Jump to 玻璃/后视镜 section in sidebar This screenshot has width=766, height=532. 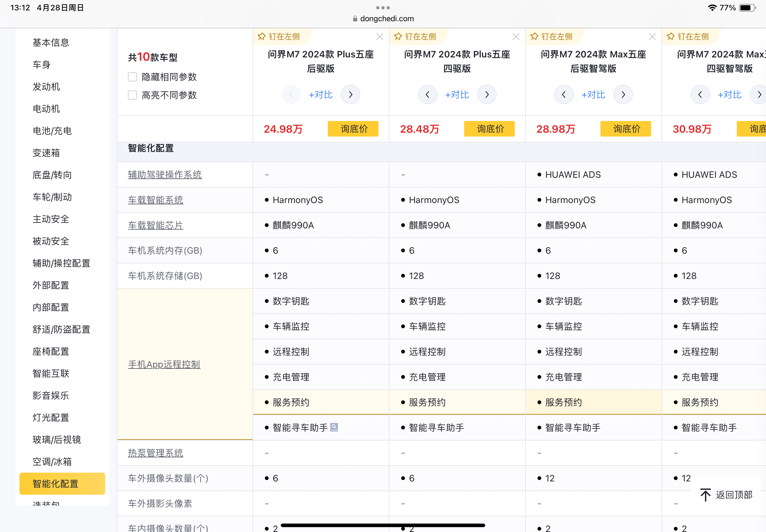(57, 440)
